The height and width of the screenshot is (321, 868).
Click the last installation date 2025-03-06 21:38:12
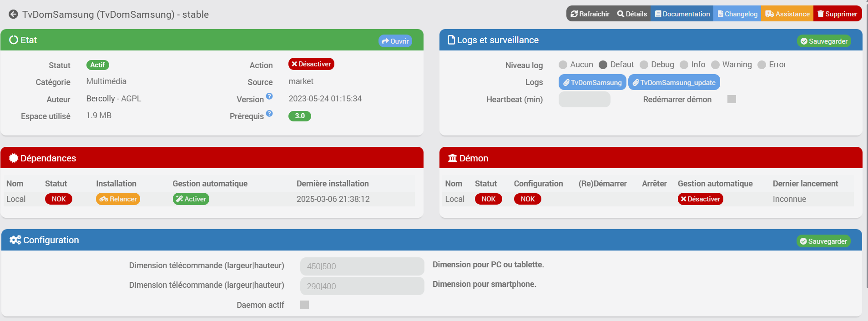[x=333, y=199]
